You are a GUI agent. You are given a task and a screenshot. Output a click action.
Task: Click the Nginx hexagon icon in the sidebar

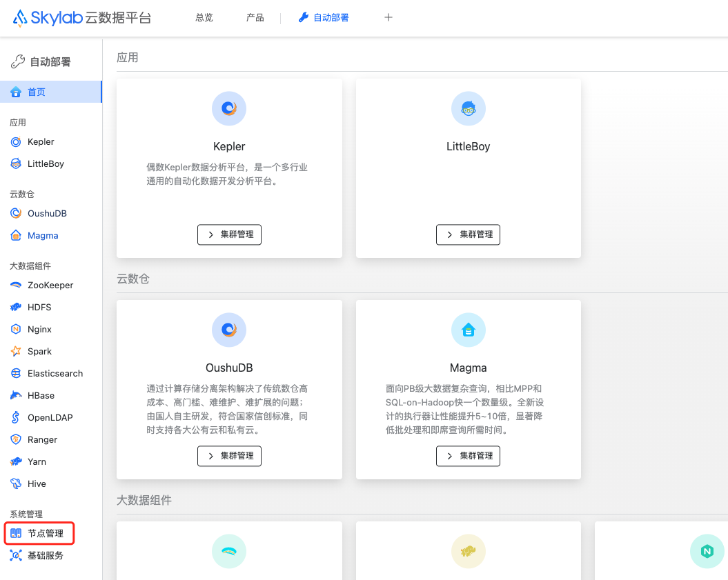(16, 329)
